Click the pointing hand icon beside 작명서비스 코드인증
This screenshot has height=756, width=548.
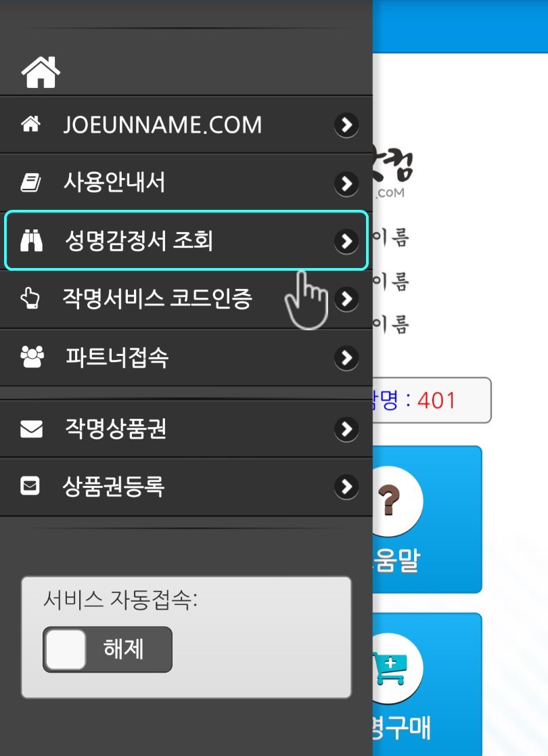click(30, 298)
